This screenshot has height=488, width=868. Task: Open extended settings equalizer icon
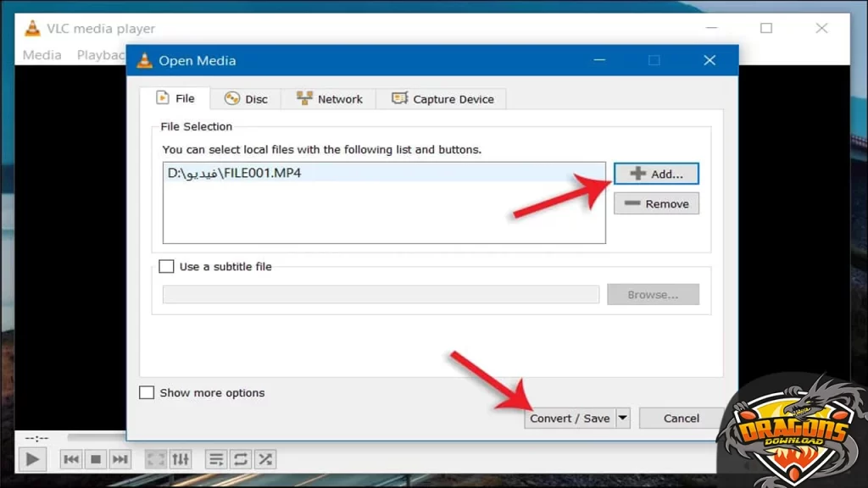[181, 459]
